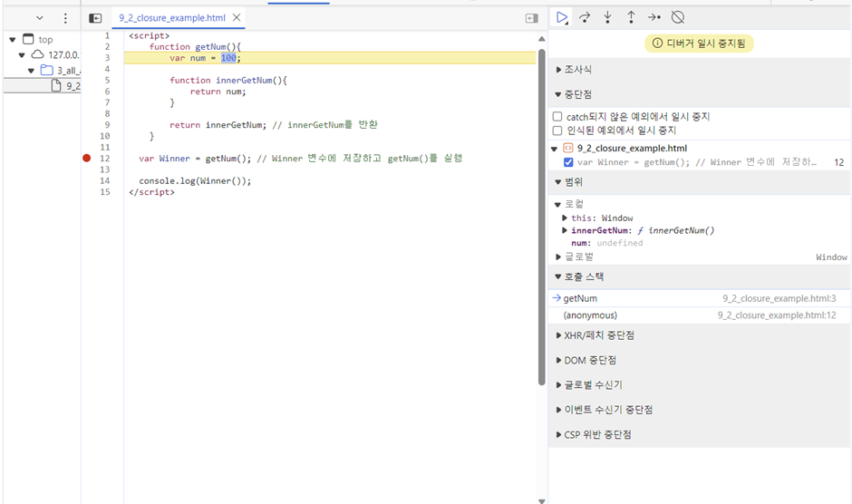The width and height of the screenshot is (852, 504).
Task: Enable pause on caught exceptions checkbox
Action: click(557, 131)
